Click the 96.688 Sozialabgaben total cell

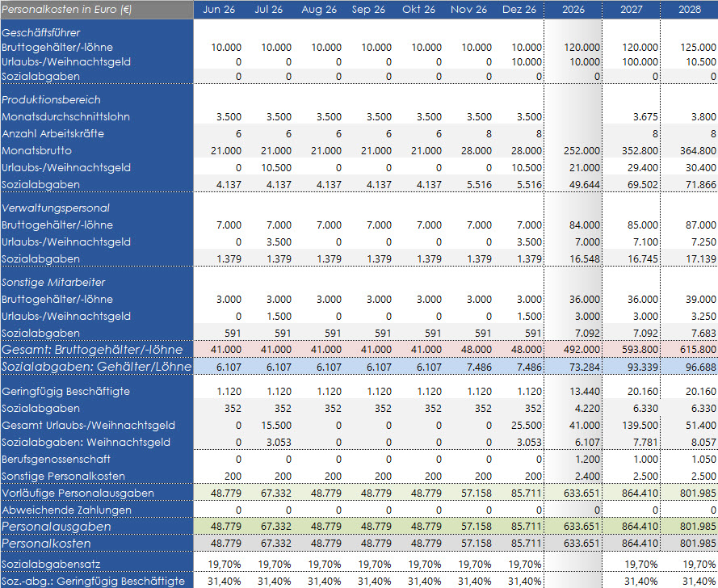(700, 367)
